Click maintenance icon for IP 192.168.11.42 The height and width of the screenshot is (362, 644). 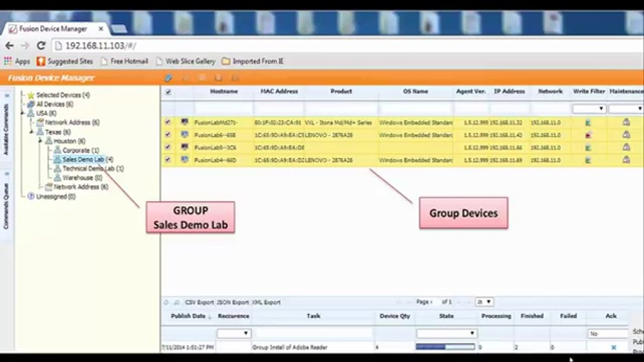point(626,135)
